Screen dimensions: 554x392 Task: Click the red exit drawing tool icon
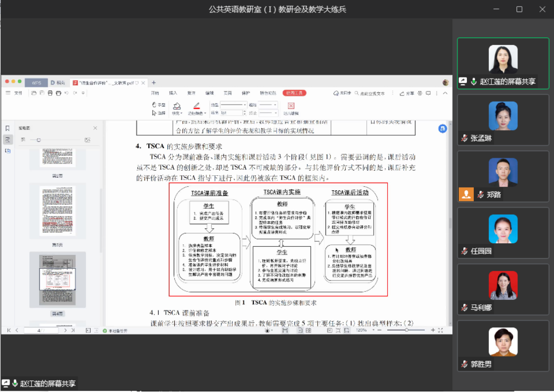(x=291, y=106)
